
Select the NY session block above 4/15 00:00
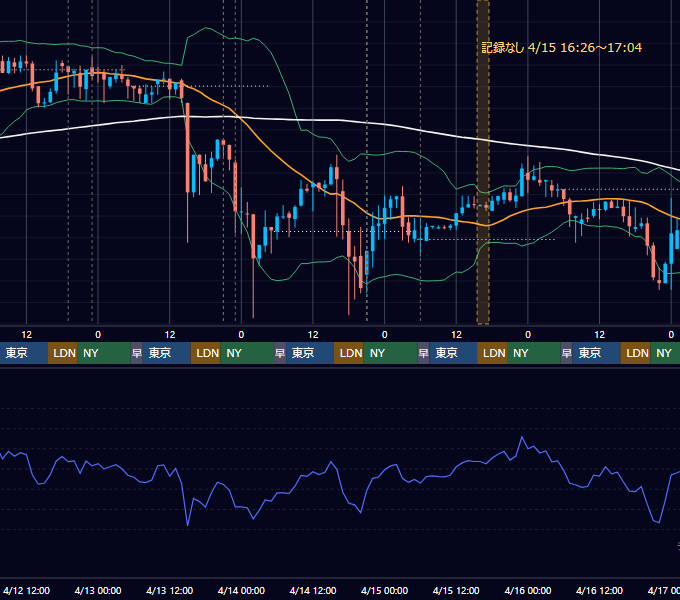(x=390, y=353)
